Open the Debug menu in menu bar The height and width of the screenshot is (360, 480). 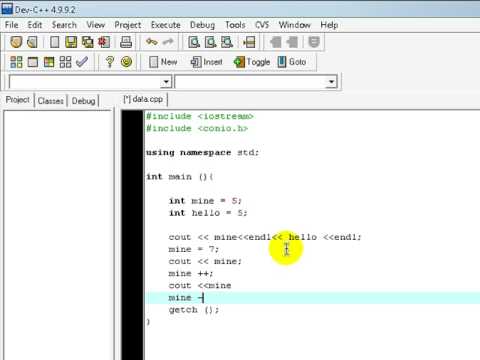(202, 25)
